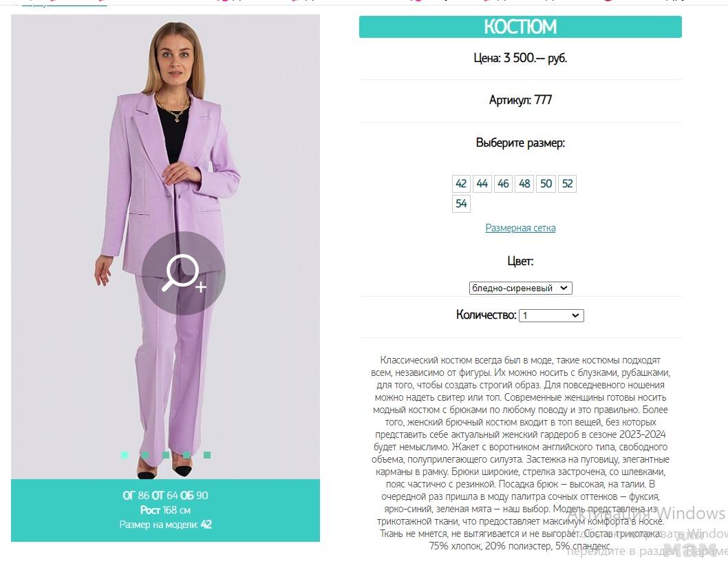Click the product photo of lilac suit

tap(165, 246)
